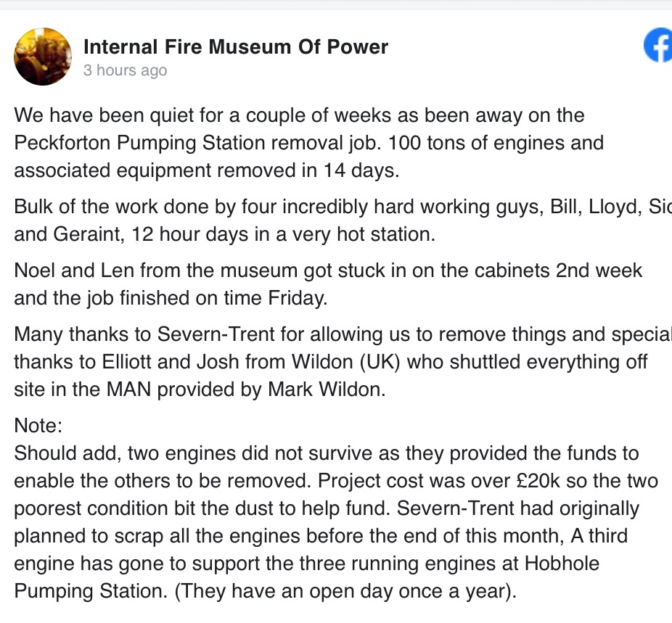Click the line starting 'Many thanks to Severn-Trent'
This screenshot has height=623, width=672.
click(x=343, y=334)
